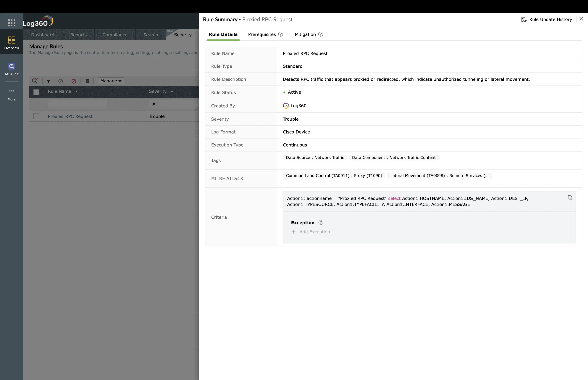
Task: Open the Severity filter All dropdown
Action: pyautogui.click(x=174, y=104)
